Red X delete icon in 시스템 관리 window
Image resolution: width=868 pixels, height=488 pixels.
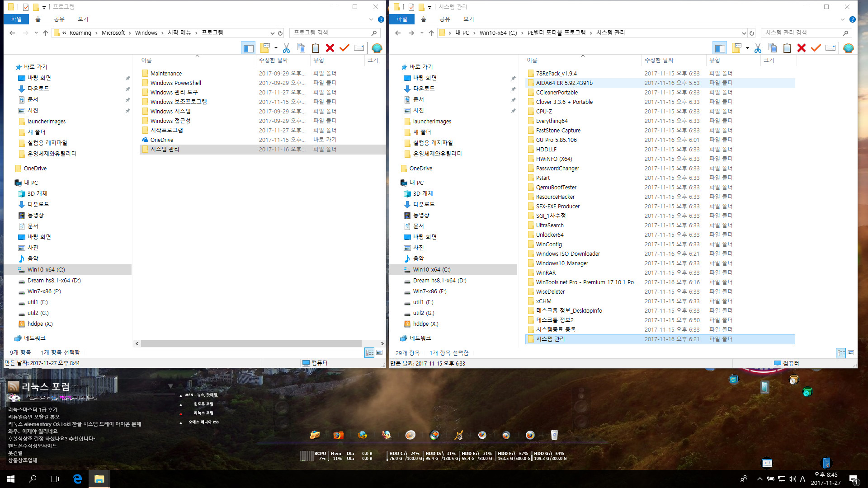click(x=802, y=48)
